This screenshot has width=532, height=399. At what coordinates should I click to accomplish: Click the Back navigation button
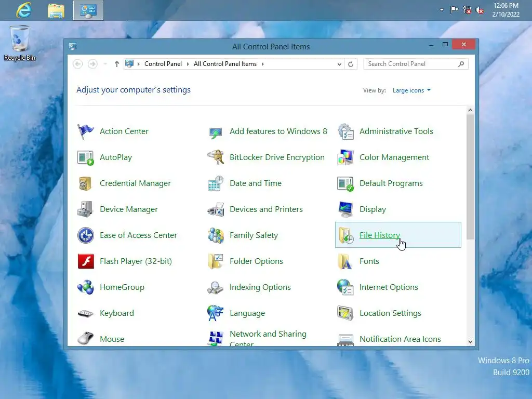click(x=78, y=64)
